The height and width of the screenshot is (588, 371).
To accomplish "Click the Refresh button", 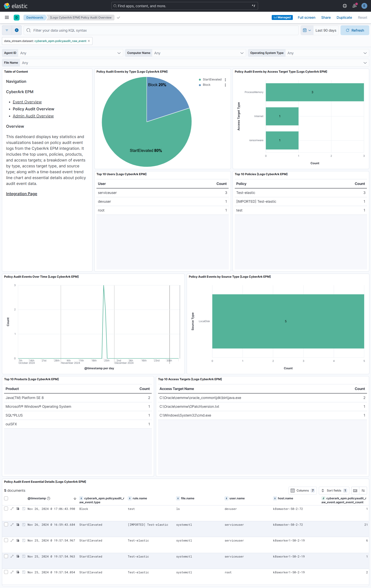I will coord(355,30).
